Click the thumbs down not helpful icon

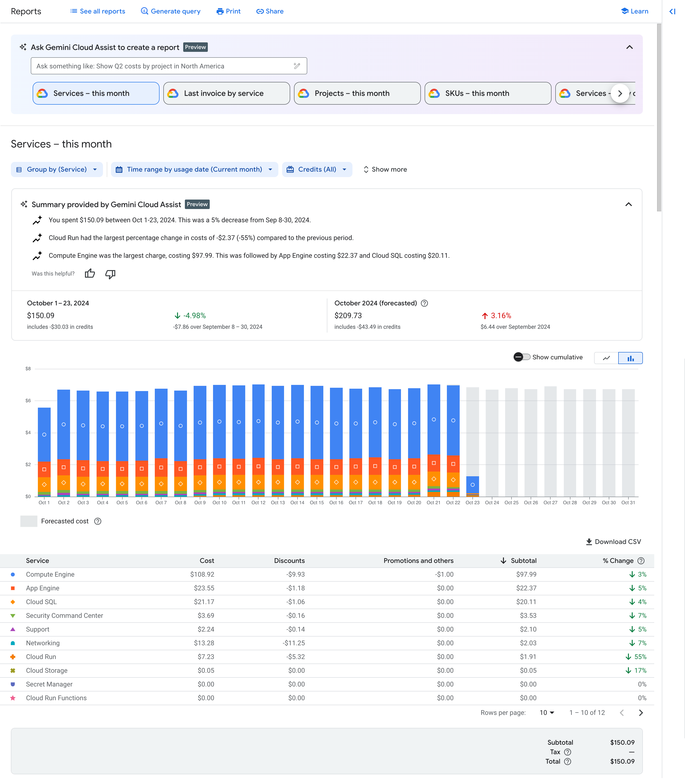click(x=110, y=274)
